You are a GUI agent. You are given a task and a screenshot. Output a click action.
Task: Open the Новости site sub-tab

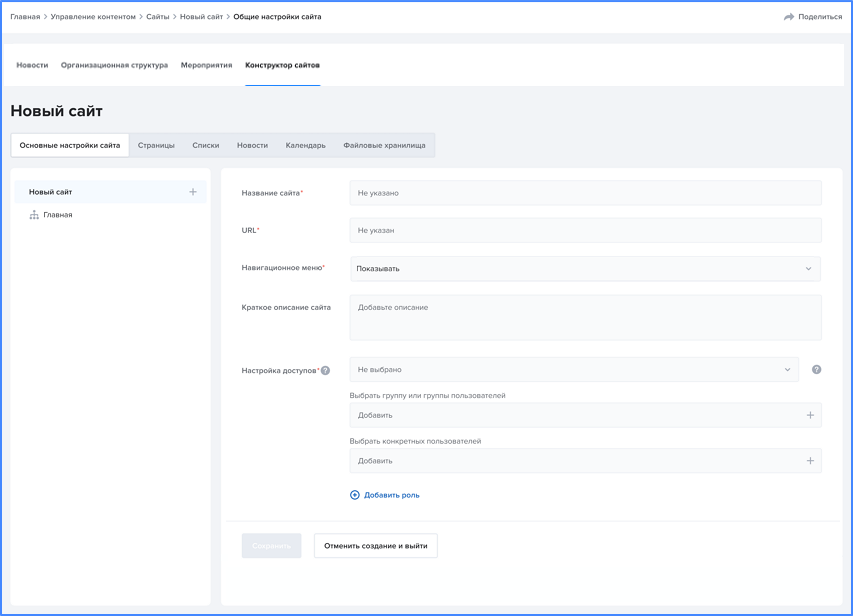tap(252, 145)
